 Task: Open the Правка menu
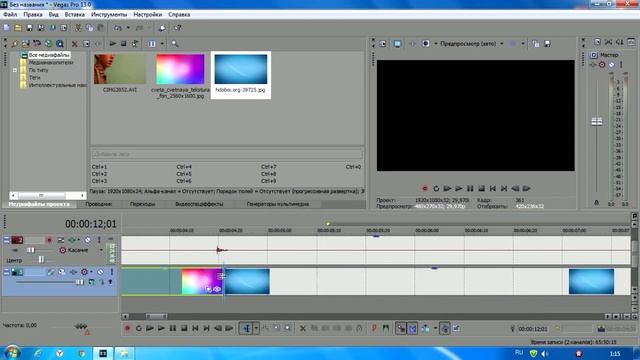coord(33,14)
